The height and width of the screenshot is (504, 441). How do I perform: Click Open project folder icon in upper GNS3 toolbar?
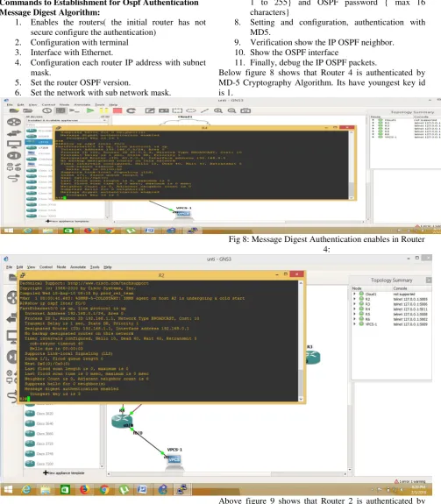[28, 110]
